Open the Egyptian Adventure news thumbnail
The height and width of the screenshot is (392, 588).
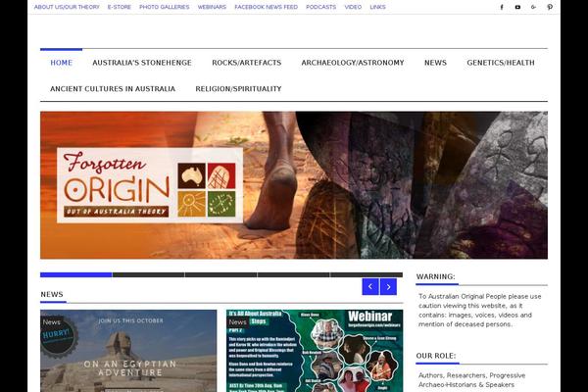(128, 351)
